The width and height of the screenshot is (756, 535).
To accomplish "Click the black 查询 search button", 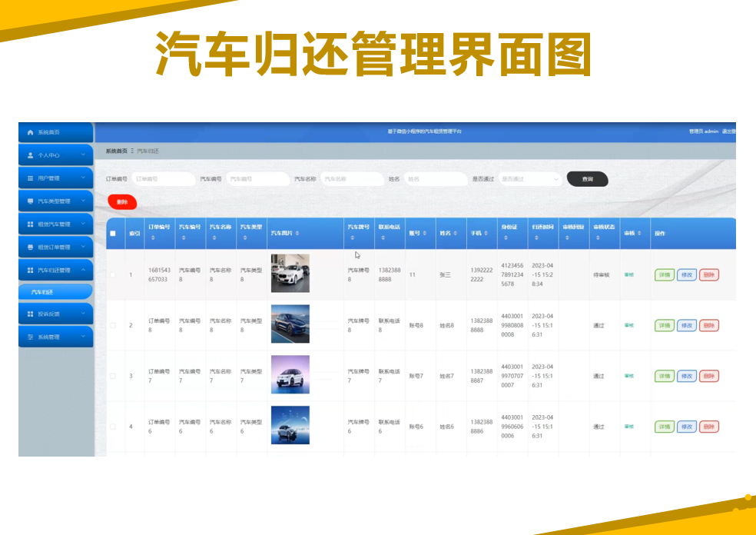I will pyautogui.click(x=587, y=179).
